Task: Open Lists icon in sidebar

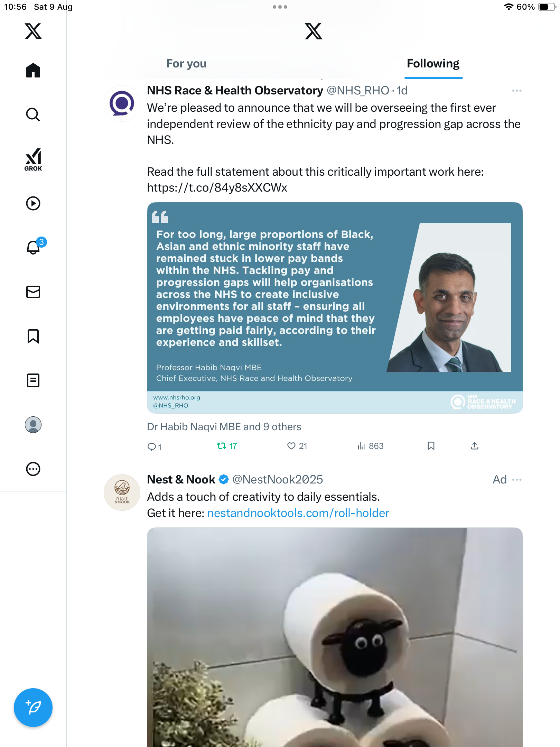Action: pos(33,380)
